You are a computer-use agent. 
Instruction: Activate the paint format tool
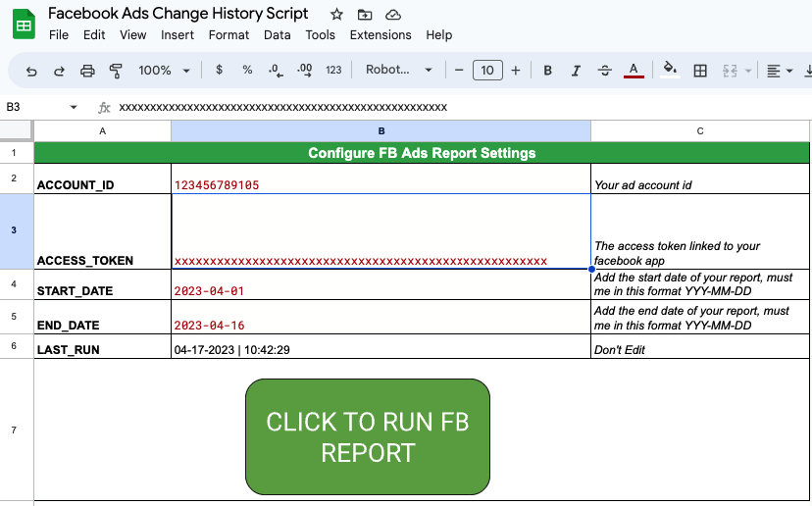pos(116,71)
